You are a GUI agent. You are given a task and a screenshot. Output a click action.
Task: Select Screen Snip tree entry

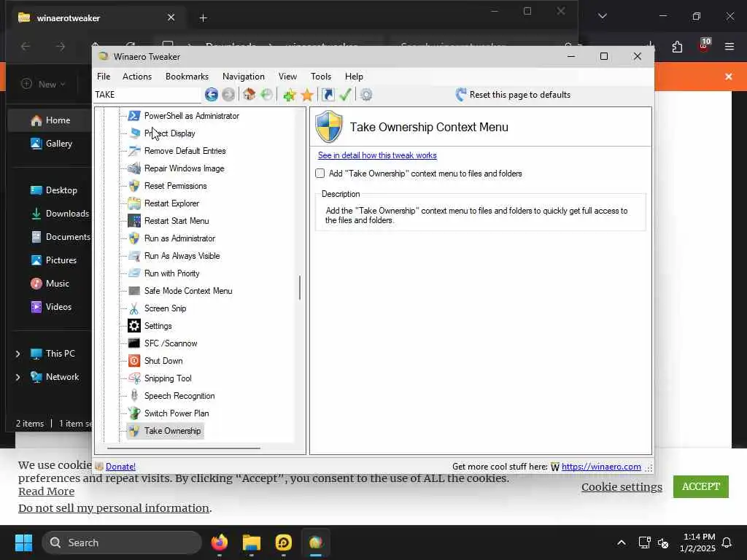point(165,308)
